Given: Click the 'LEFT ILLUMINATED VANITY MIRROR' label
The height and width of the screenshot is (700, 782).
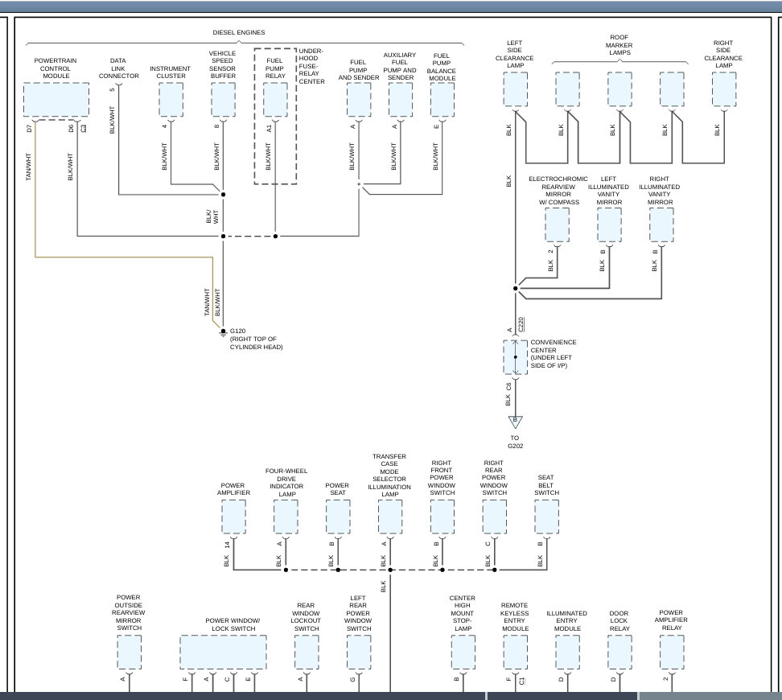Looking at the screenshot, I should tap(609, 191).
